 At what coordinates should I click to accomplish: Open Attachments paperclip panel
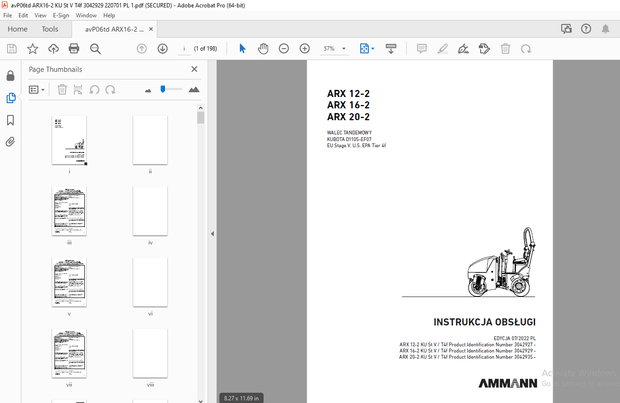[x=11, y=142]
